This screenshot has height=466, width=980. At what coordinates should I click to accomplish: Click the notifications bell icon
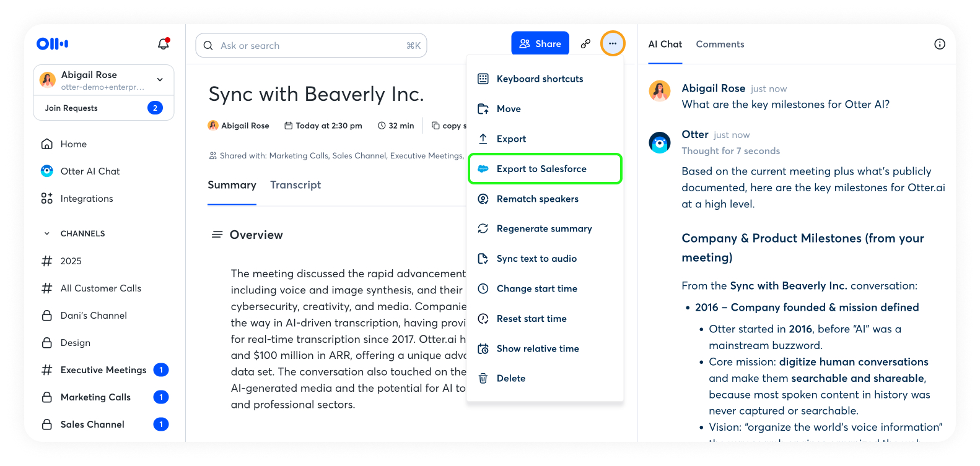pyautogui.click(x=164, y=44)
